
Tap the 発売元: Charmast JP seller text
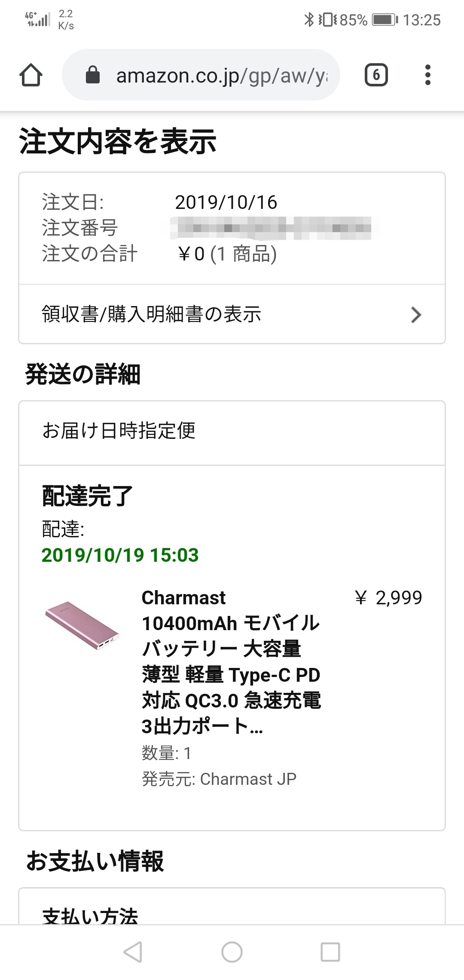pos(219,779)
